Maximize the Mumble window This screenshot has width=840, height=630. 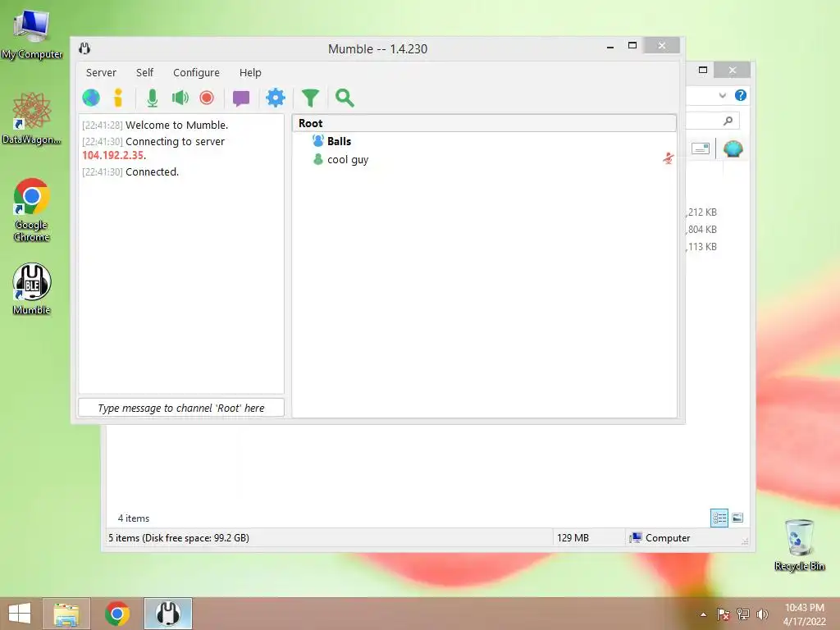point(632,46)
